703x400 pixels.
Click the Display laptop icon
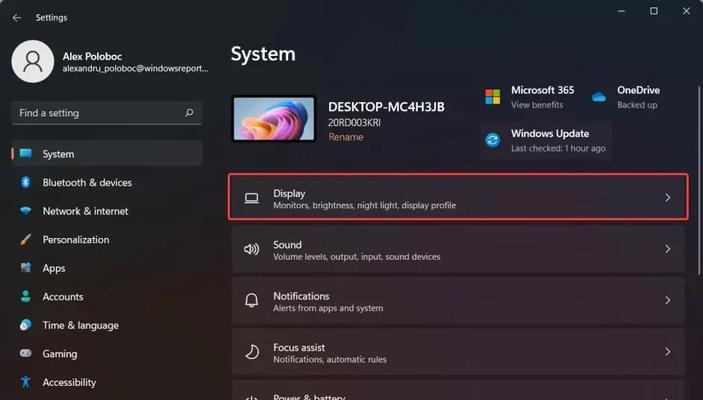click(x=252, y=198)
